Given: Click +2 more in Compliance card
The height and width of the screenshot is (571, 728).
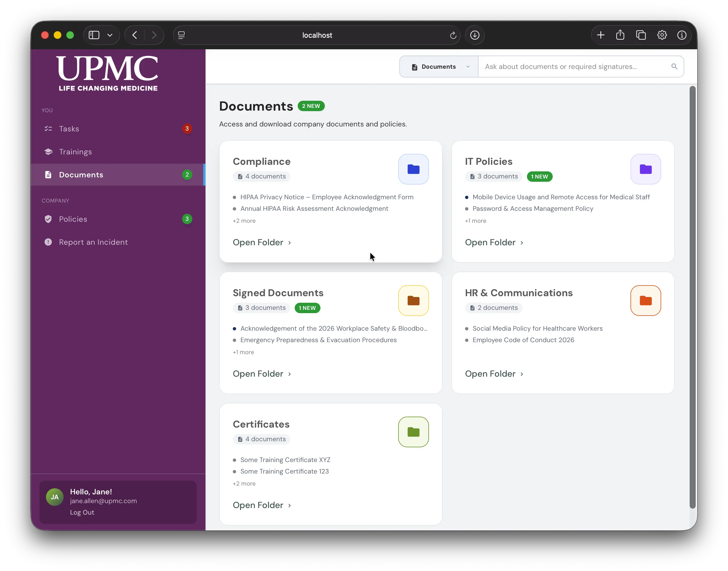Looking at the screenshot, I should (x=244, y=221).
